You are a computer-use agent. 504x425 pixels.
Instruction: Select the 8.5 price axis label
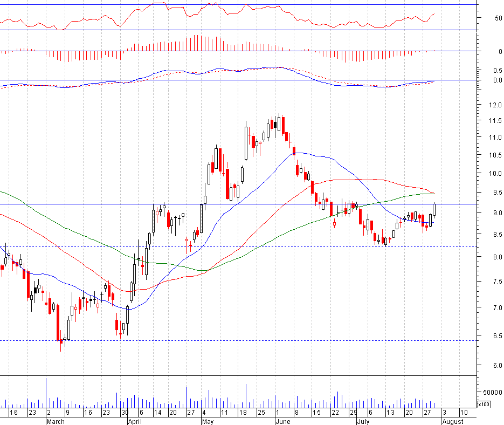[x=498, y=235]
